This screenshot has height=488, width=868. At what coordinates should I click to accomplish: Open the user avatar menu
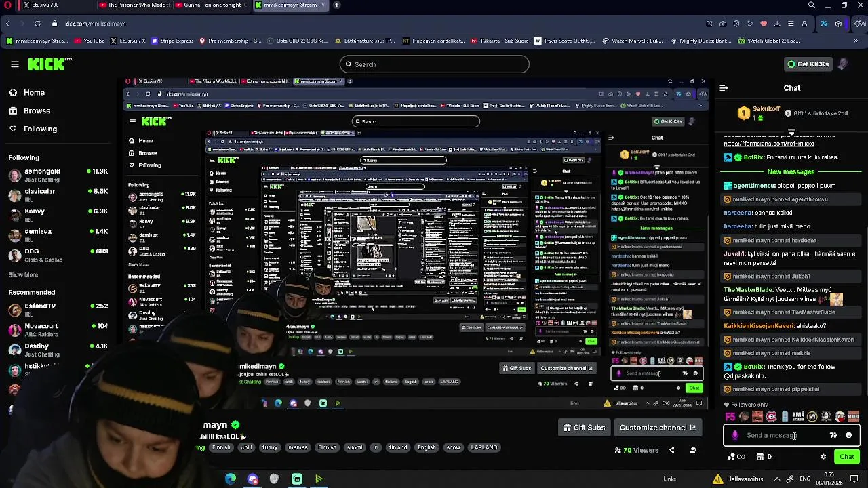[843, 64]
